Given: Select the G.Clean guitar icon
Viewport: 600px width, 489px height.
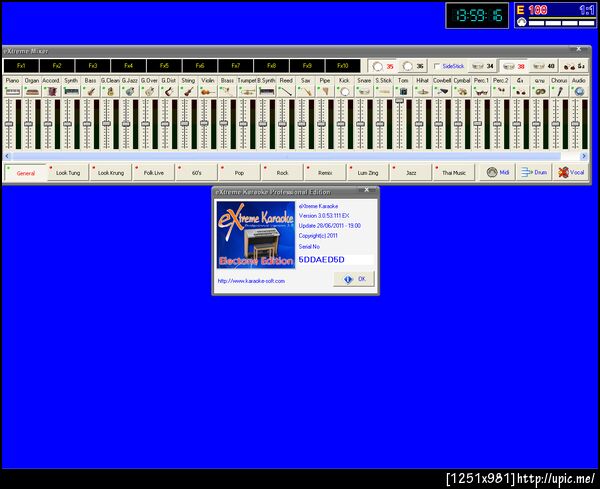Looking at the screenshot, I should click(x=110, y=91).
